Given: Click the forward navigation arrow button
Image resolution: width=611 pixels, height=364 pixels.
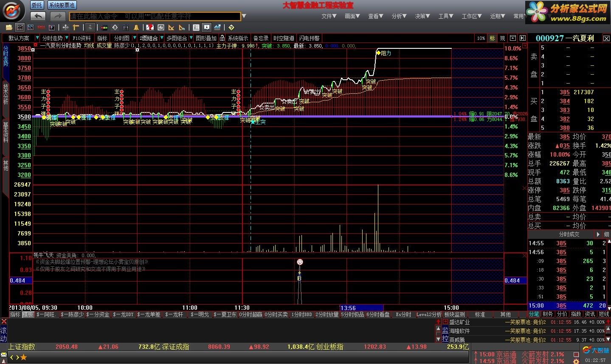Looking at the screenshot, I should point(57,16).
